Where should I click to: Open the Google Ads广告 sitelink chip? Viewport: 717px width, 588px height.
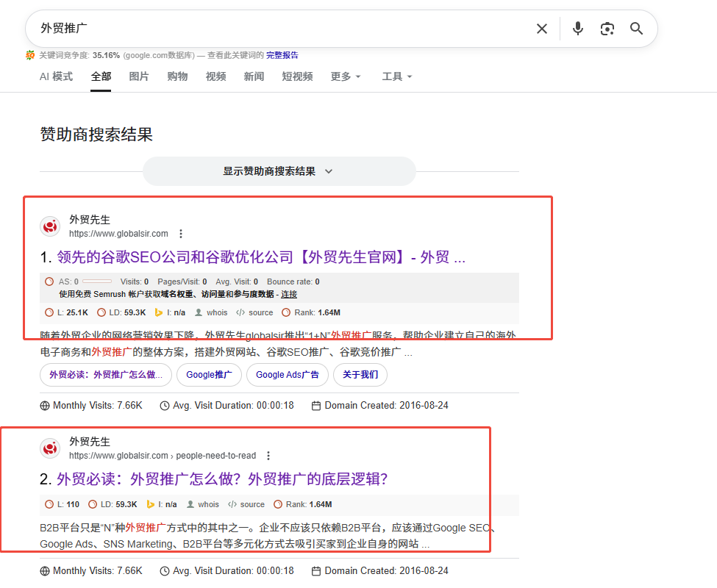pyautogui.click(x=287, y=375)
